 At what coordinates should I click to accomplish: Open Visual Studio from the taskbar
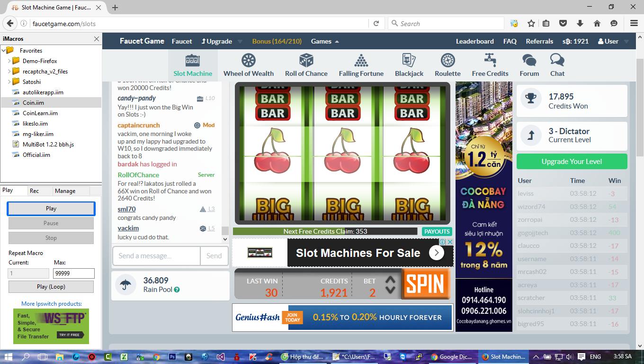point(221,357)
